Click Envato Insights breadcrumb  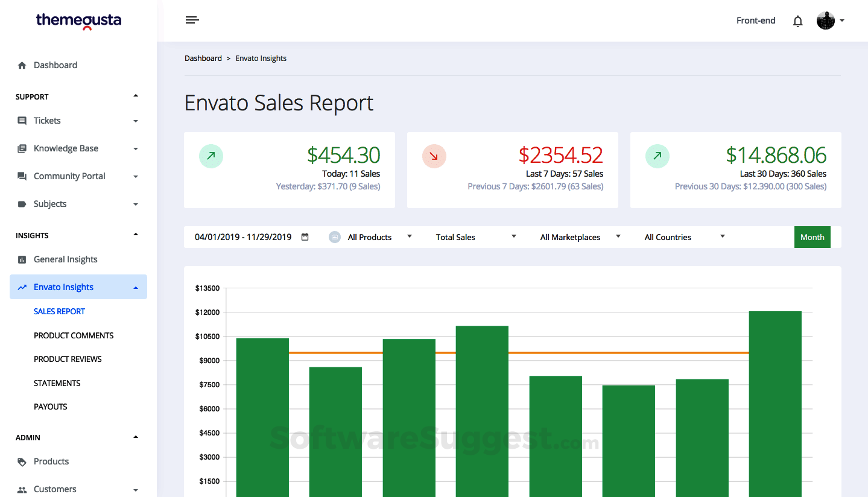point(261,59)
